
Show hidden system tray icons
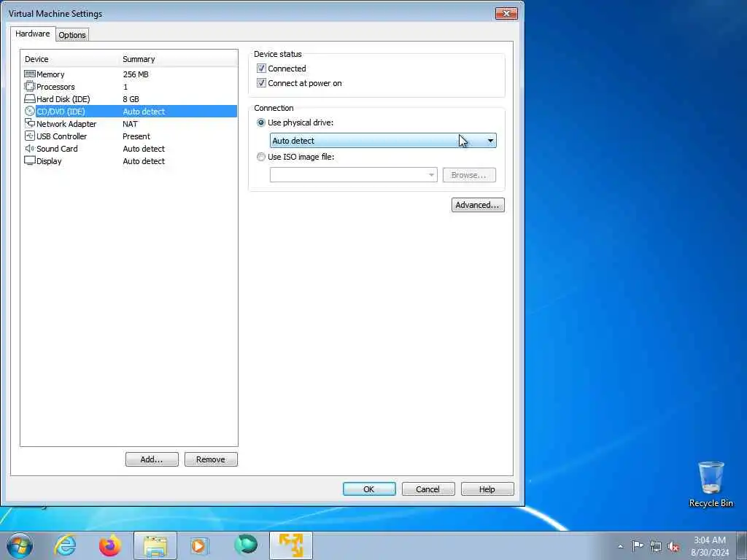click(x=620, y=546)
